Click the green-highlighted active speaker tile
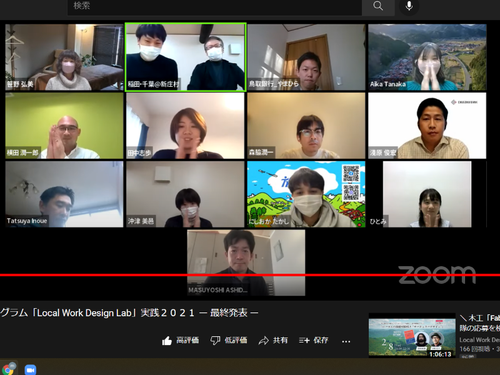This screenshot has height=375, width=500. (186, 57)
